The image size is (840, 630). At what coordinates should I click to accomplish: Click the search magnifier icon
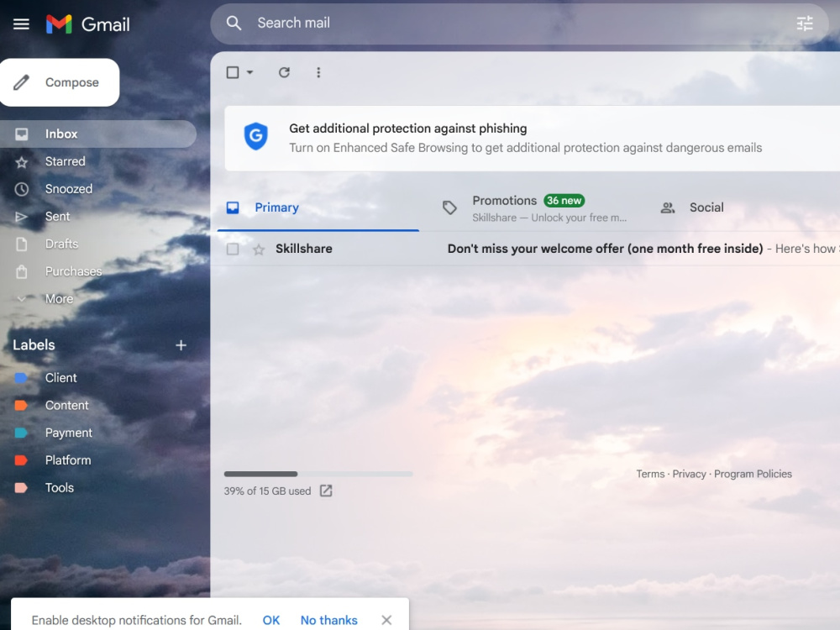(x=234, y=23)
